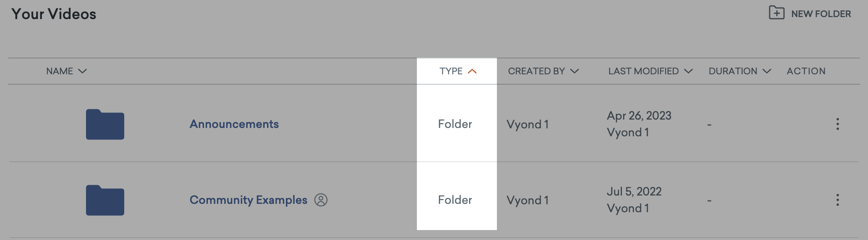Click the Action column header
This screenshot has height=240, width=868.
[806, 71]
